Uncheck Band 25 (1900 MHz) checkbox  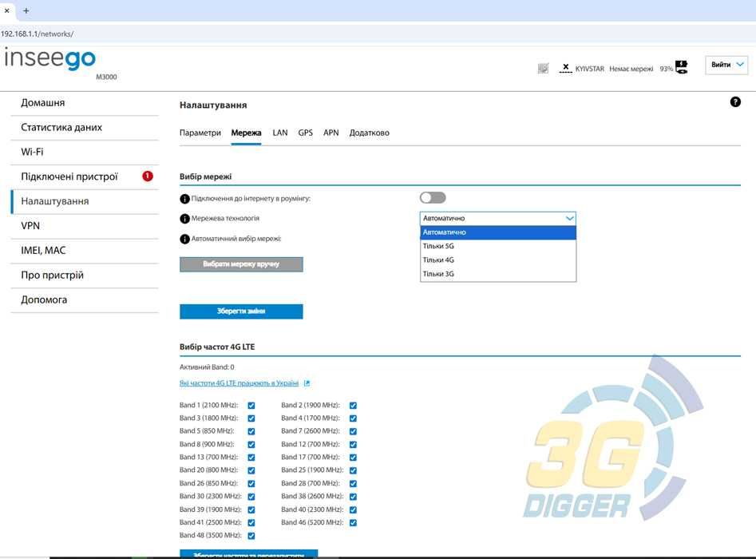(353, 470)
